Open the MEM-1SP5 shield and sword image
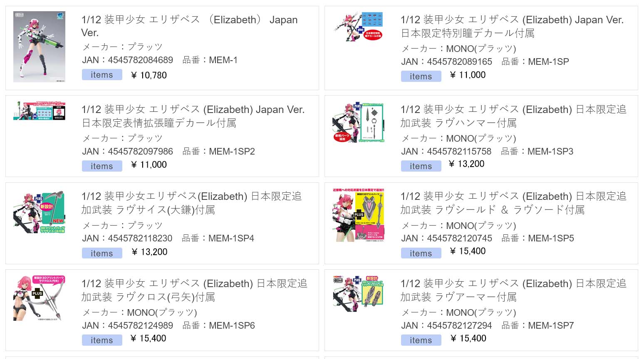 pos(358,215)
